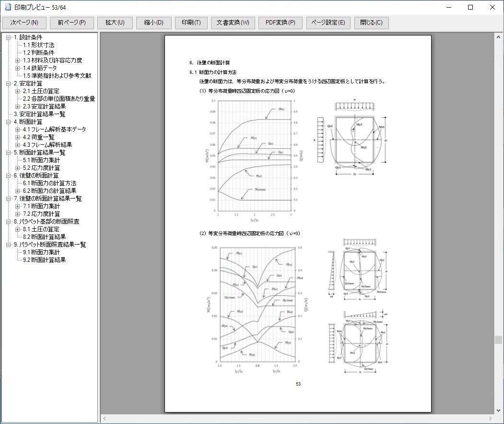Image resolution: width=504 pixels, height=424 pixels.
Task: Expand the 7.2 応力度計算 node
Action: click(18, 214)
